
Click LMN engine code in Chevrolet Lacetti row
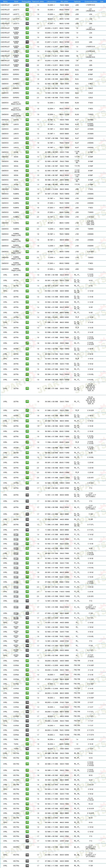tap(91, 24)
